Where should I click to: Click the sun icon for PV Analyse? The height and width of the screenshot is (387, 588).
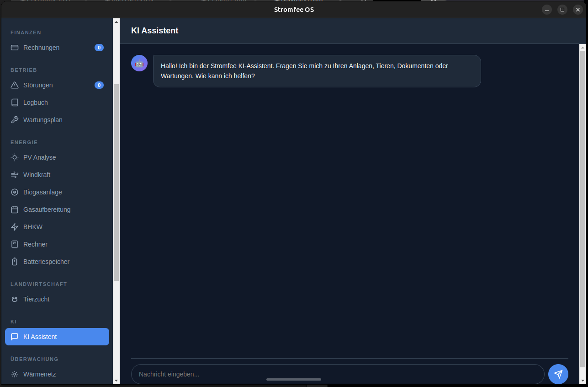click(x=15, y=157)
